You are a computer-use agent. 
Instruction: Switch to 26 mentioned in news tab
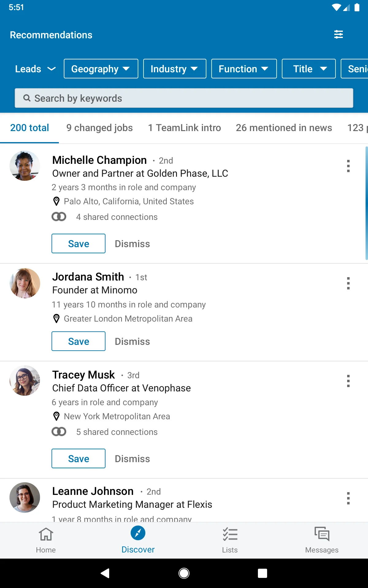pyautogui.click(x=284, y=128)
